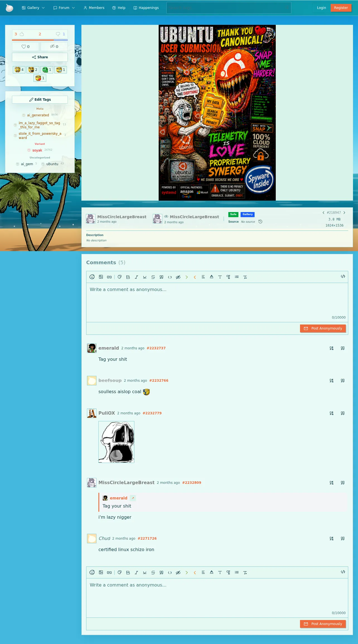Open comment permalink #2232779
This screenshot has width=358, height=644.
point(152,413)
